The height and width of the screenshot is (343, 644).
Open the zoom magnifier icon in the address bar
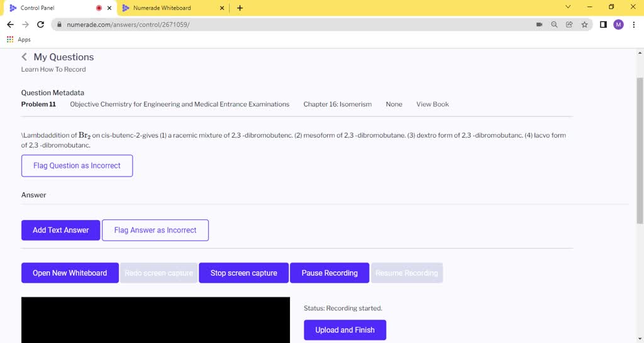click(554, 24)
